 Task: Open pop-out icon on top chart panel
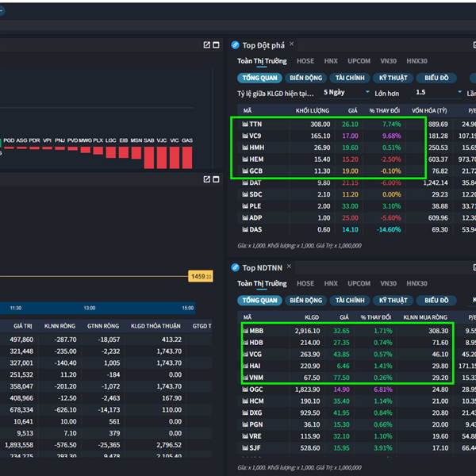[x=207, y=45]
